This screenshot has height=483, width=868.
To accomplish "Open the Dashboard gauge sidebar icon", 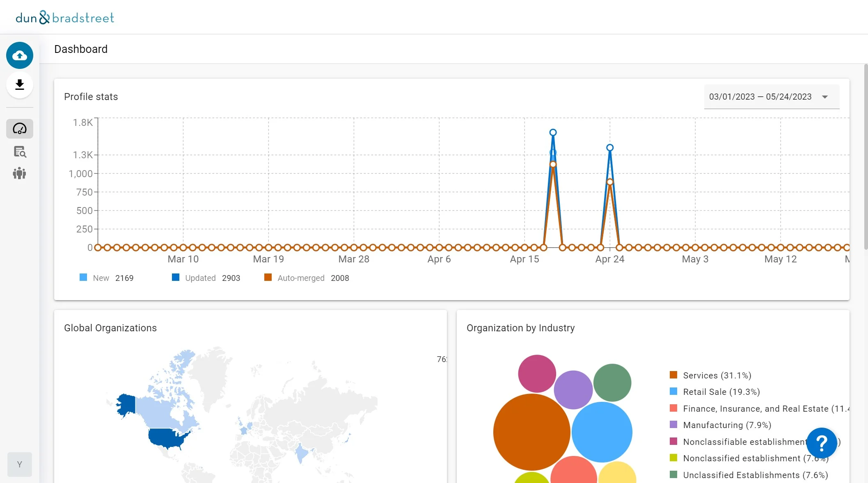I will pyautogui.click(x=20, y=129).
